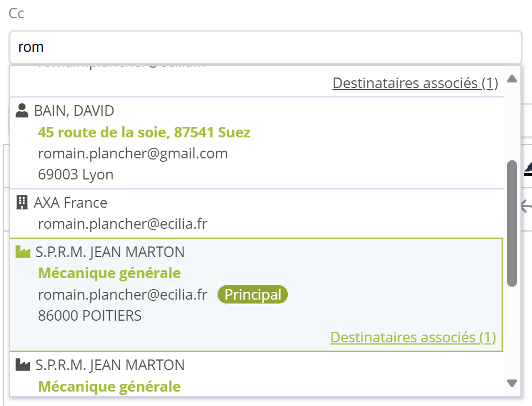Open the dark Destinataires associés (1) link above BAIN, DAVID
Screen dimensions: 532x406
pyautogui.click(x=415, y=83)
